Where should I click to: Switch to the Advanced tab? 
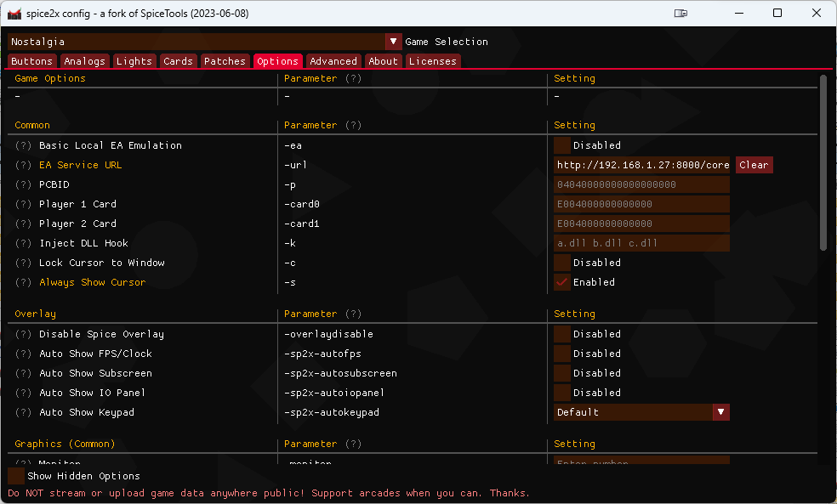pos(333,60)
